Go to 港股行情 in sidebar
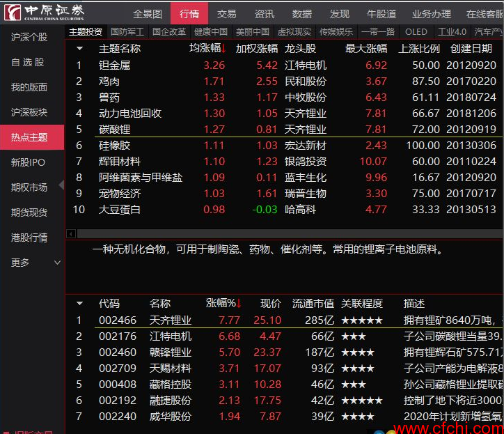This screenshot has height=434, width=504. pos(29,238)
